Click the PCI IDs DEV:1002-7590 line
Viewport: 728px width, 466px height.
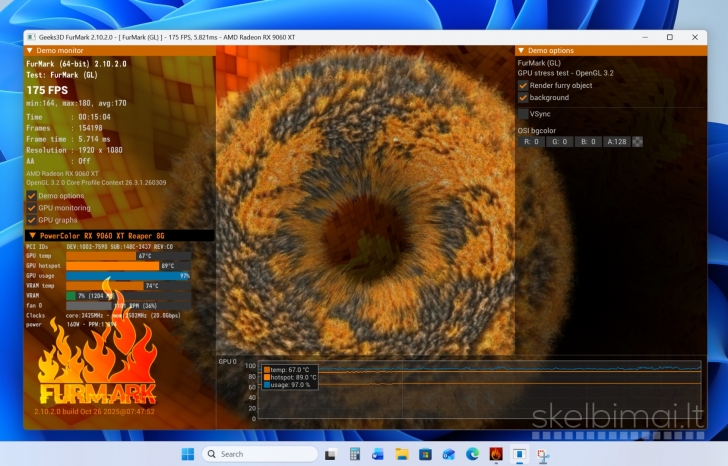coord(99,246)
